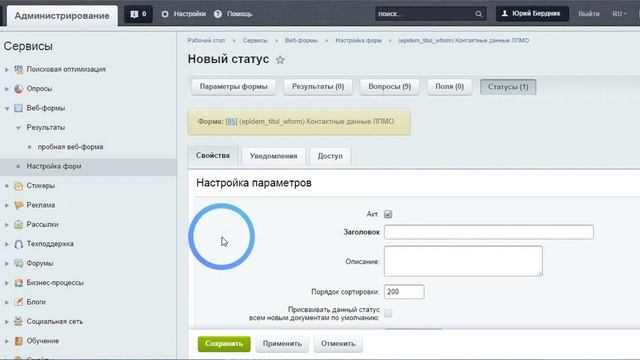Viewport: 640px width, 360px height.
Task: Click the user icon beside Юрий Бердник
Action: tap(504, 13)
